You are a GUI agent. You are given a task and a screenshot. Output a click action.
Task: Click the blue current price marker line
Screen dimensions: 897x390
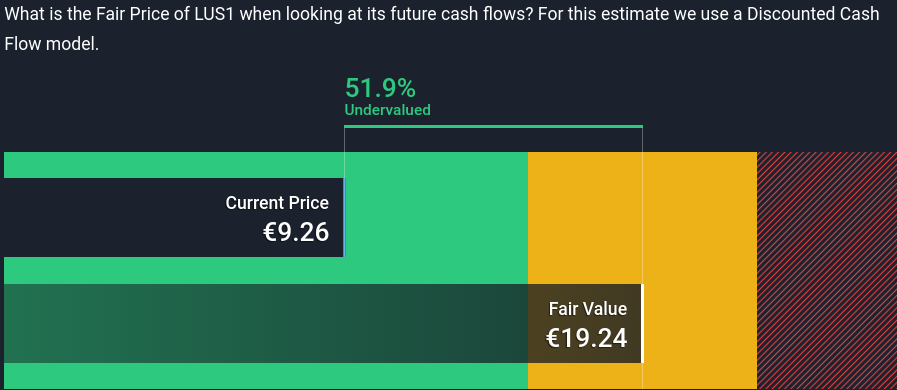[x=344, y=217]
